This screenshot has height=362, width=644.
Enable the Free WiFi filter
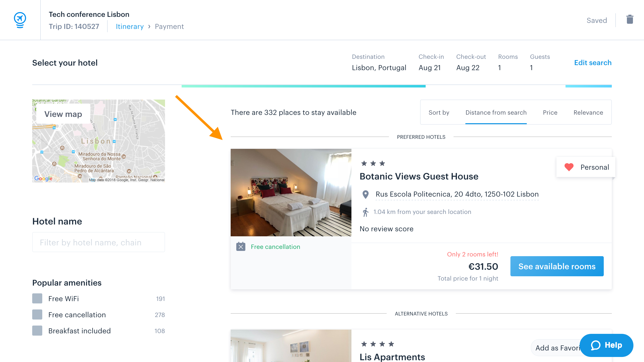37,298
